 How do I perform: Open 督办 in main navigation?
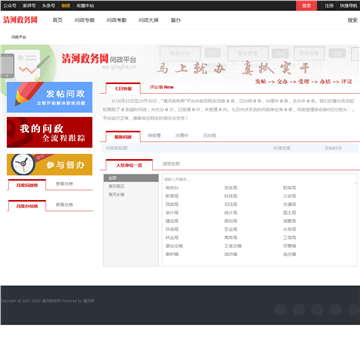176,20
